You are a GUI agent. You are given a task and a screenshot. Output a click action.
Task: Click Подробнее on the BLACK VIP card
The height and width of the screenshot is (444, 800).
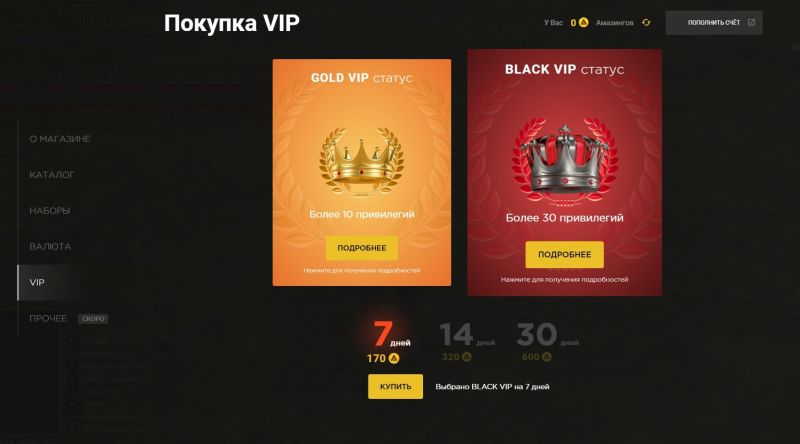click(564, 255)
